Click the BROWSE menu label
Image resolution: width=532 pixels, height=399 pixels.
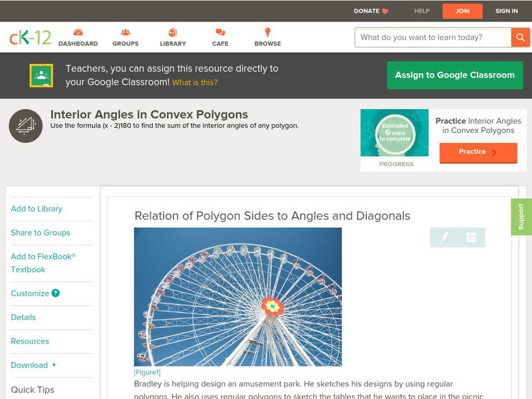[x=267, y=44]
